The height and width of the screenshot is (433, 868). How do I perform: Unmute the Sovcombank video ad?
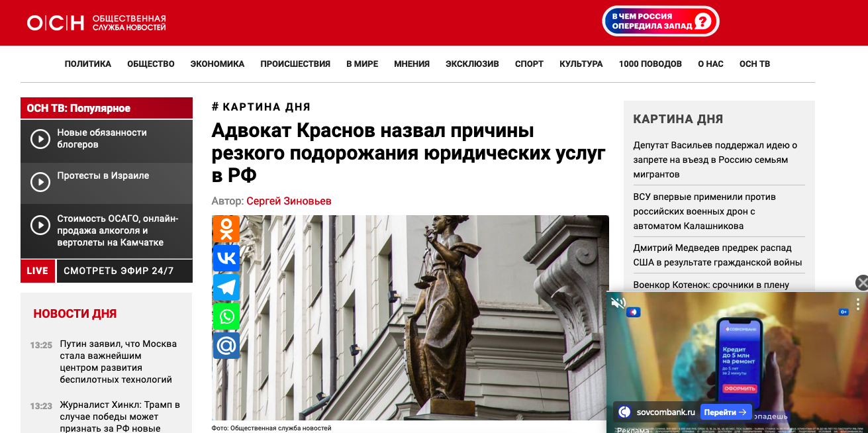coord(618,303)
